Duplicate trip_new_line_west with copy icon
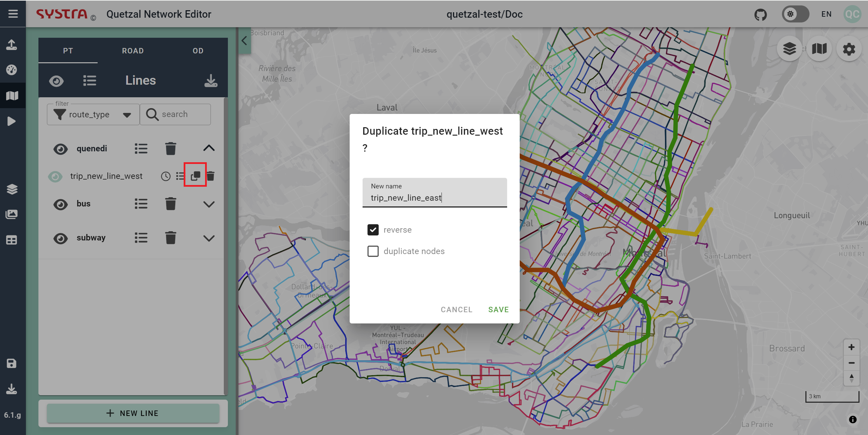 (195, 176)
